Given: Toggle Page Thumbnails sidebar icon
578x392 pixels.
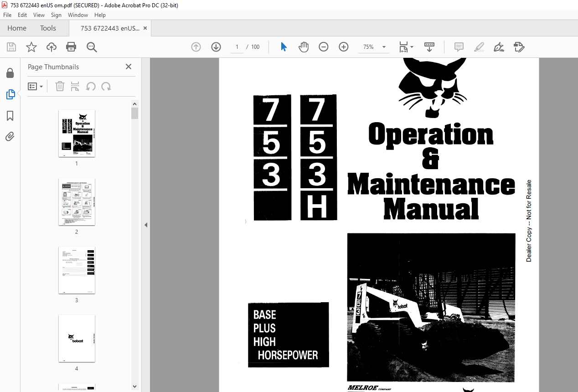Looking at the screenshot, I should [10, 94].
